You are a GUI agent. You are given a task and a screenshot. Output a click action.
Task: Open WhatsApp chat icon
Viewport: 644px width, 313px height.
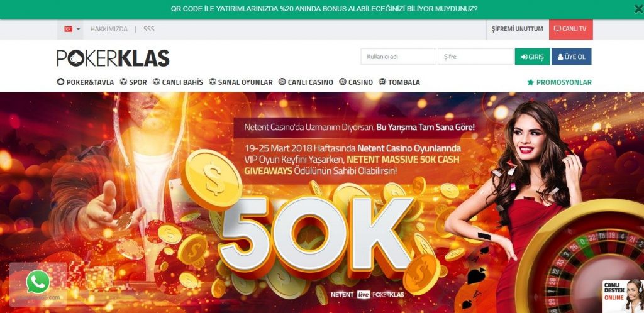pyautogui.click(x=38, y=282)
